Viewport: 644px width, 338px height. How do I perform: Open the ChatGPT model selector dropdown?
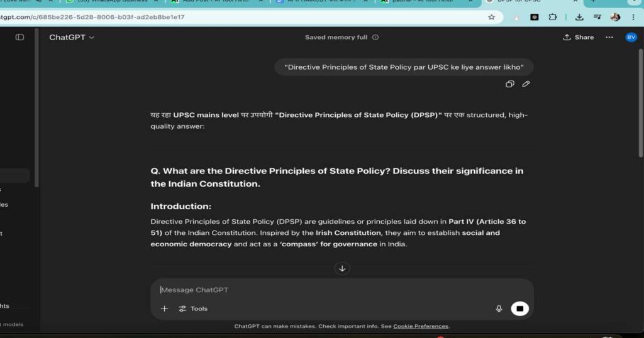click(x=72, y=37)
